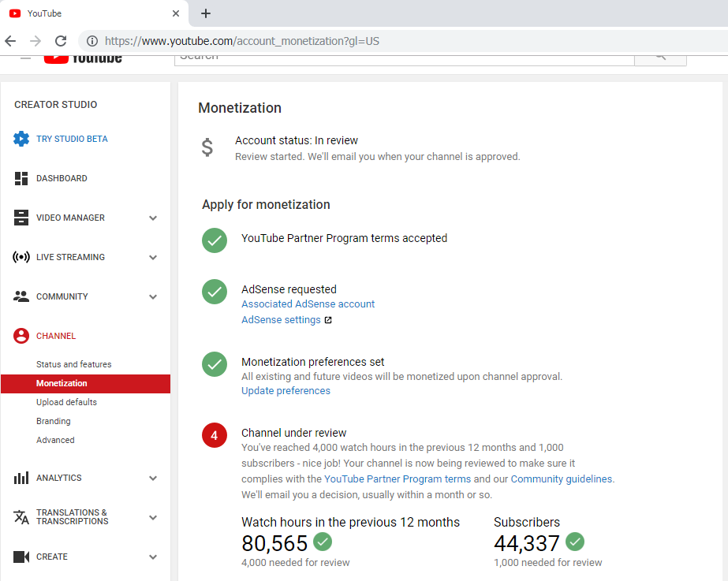Click the green check next to 44,337
Image resolution: width=728 pixels, height=581 pixels.
coord(575,542)
